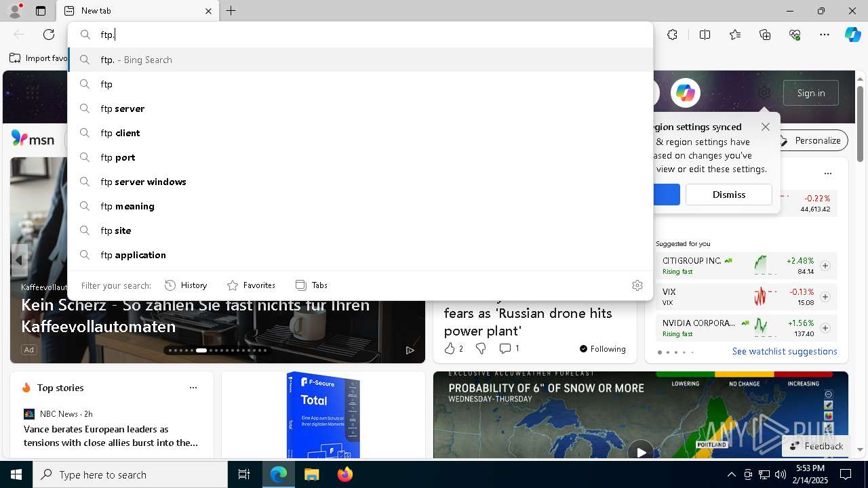Open comments on Russian drone story
Viewport: 868px width, 488px height.
pos(509,348)
